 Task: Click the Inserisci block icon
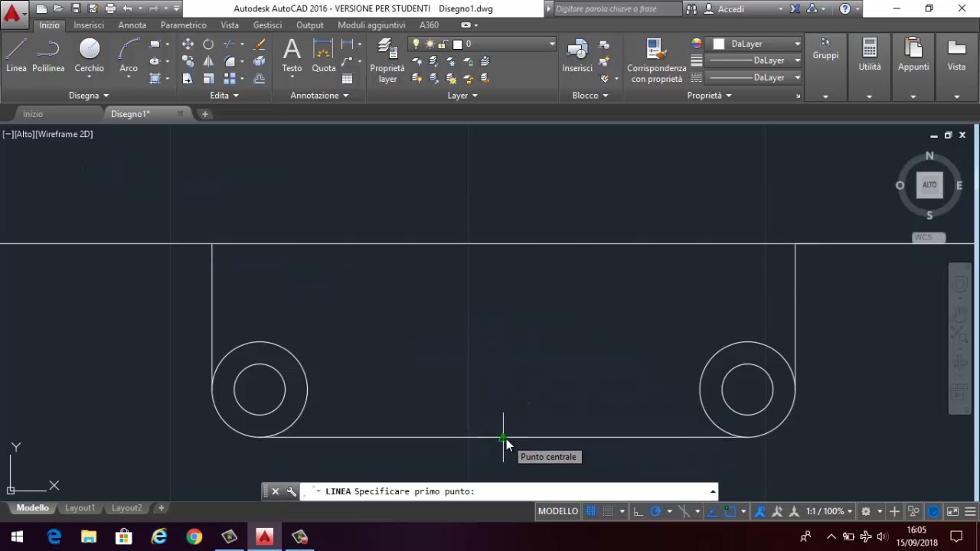[x=577, y=55]
